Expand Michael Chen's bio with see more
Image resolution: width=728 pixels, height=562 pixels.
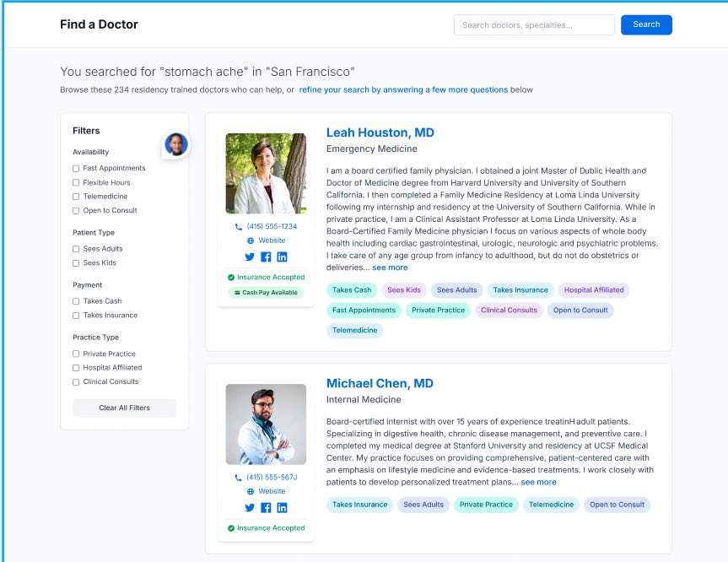(x=538, y=482)
